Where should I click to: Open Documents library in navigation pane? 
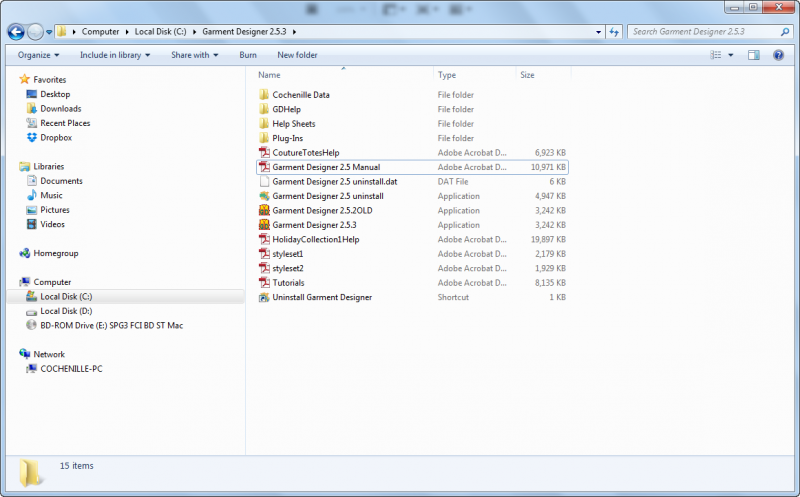[x=61, y=181]
